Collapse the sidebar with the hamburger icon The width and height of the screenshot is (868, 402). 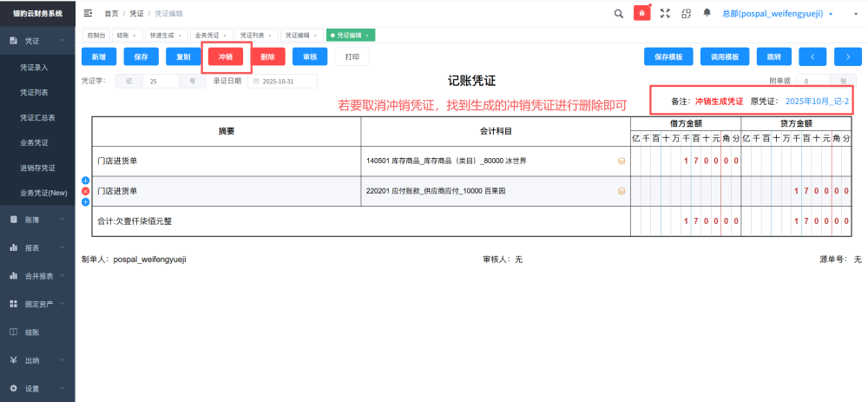(x=88, y=13)
